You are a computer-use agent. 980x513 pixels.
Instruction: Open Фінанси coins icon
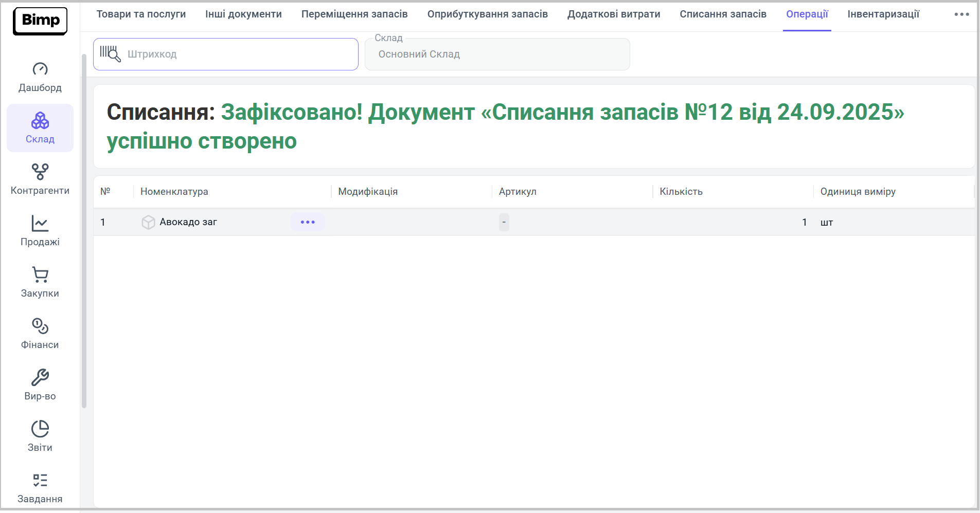pyautogui.click(x=40, y=326)
